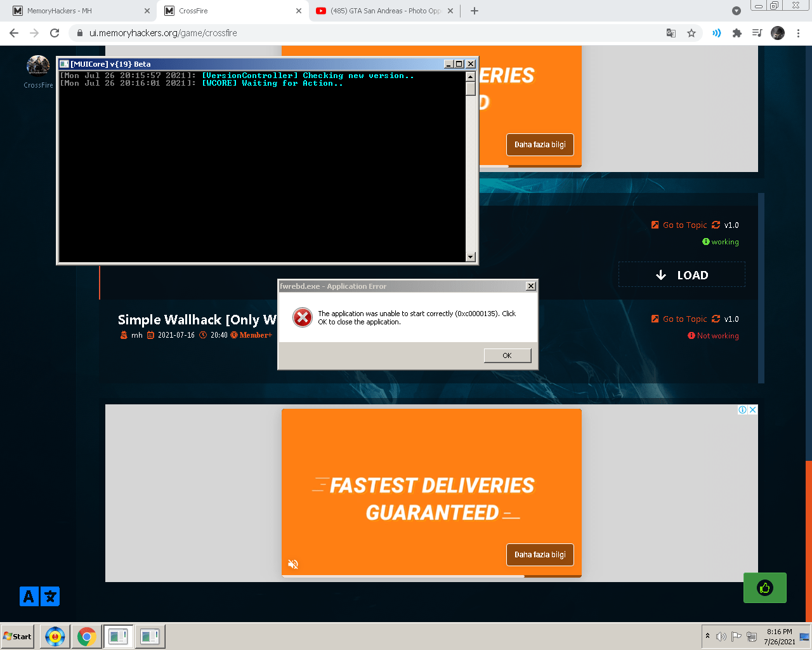812x650 pixels.
Task: Click the mh author name
Action: coord(137,335)
